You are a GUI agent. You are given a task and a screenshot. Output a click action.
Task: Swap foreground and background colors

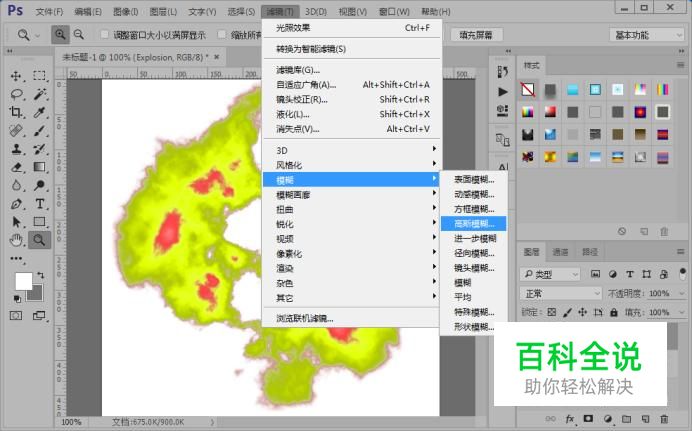click(x=41, y=275)
